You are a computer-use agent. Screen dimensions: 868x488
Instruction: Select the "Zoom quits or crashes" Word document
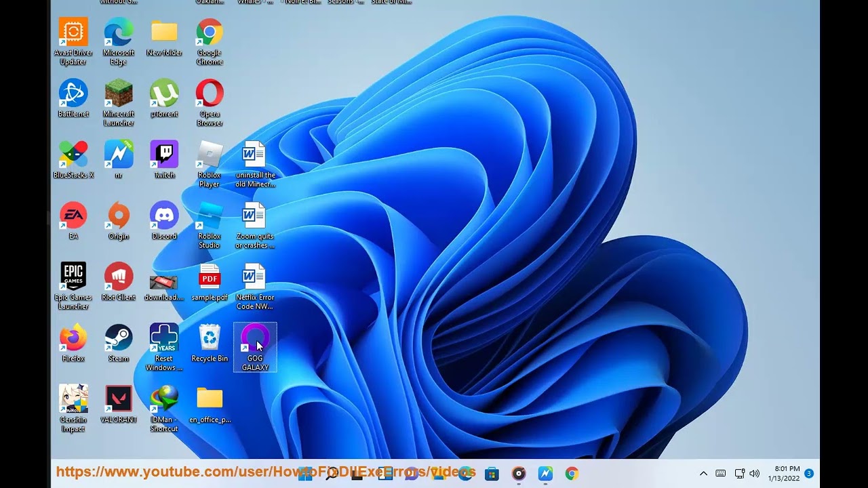[x=255, y=225]
